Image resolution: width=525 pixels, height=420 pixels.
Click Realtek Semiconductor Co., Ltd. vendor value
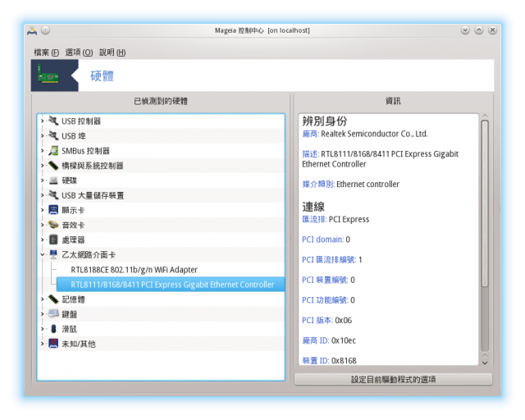374,134
